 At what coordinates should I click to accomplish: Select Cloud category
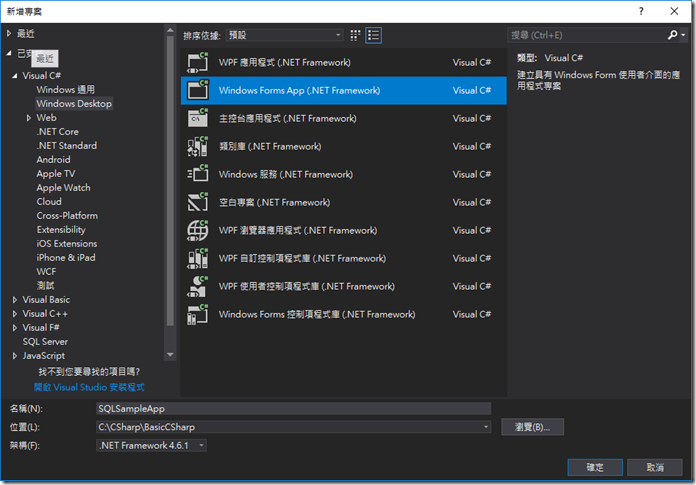(49, 201)
